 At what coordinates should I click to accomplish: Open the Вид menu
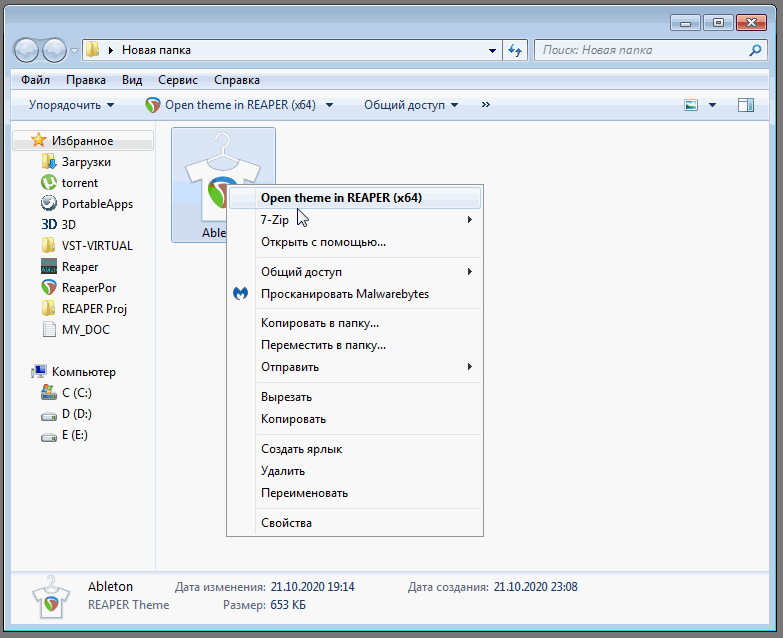(x=132, y=80)
